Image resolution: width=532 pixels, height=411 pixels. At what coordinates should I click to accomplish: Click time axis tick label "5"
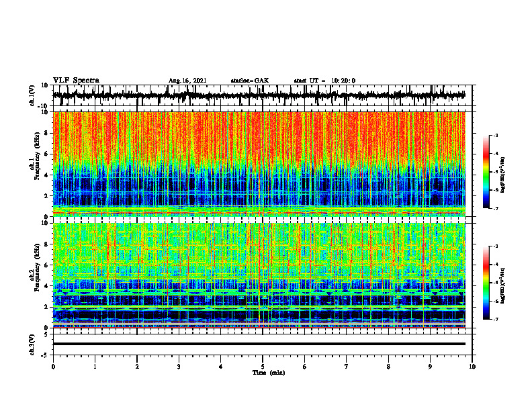click(263, 367)
